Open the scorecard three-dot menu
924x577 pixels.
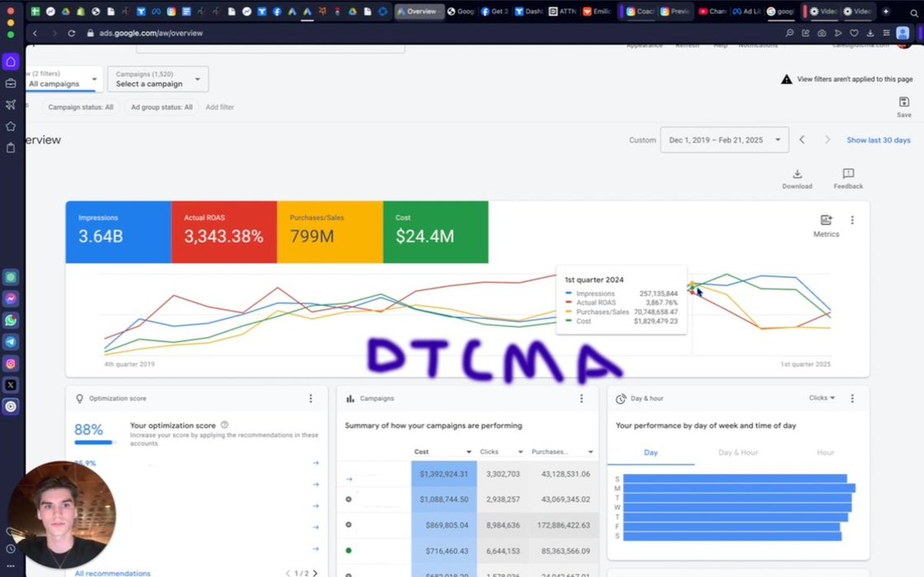tap(852, 220)
